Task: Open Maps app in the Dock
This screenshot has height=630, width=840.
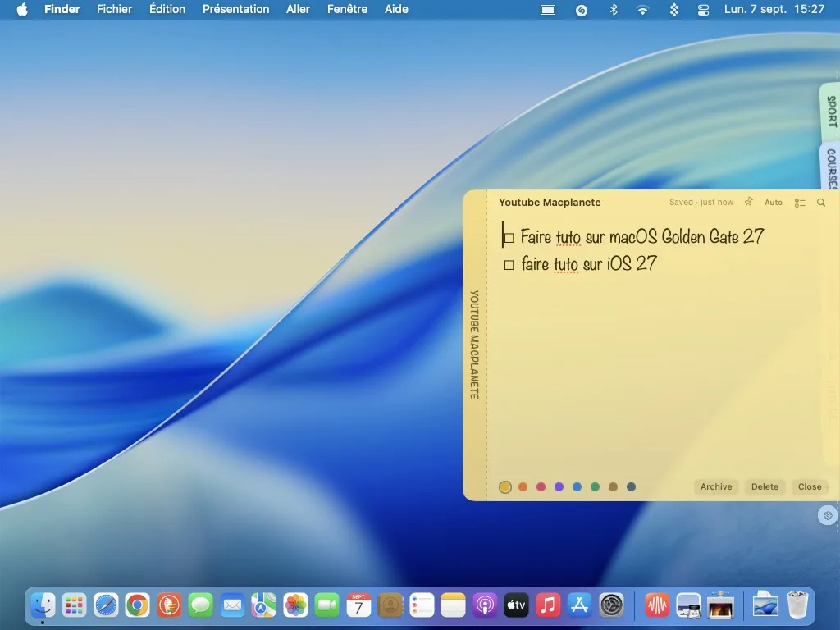Action: point(263,606)
